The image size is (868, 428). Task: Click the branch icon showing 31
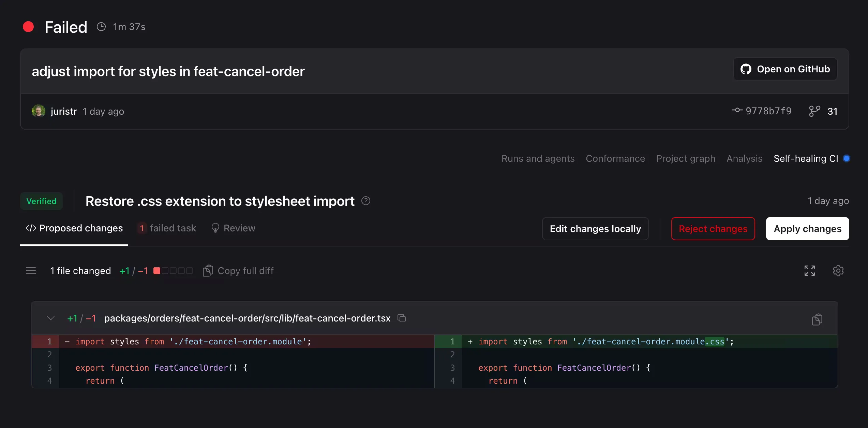[x=815, y=111]
